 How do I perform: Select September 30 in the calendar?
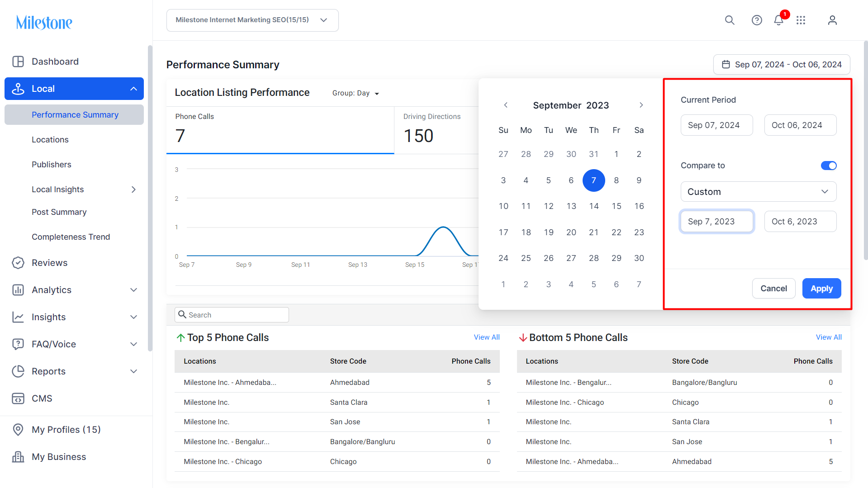tap(639, 258)
